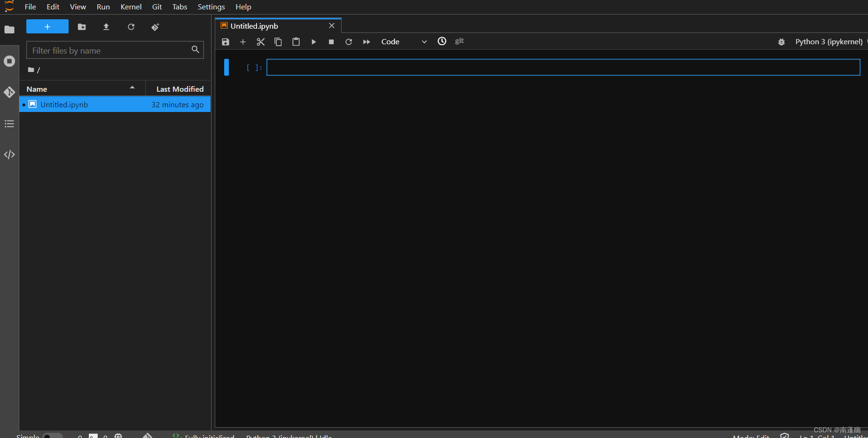This screenshot has height=438, width=868.
Task: Open the Run menu
Action: coord(103,7)
